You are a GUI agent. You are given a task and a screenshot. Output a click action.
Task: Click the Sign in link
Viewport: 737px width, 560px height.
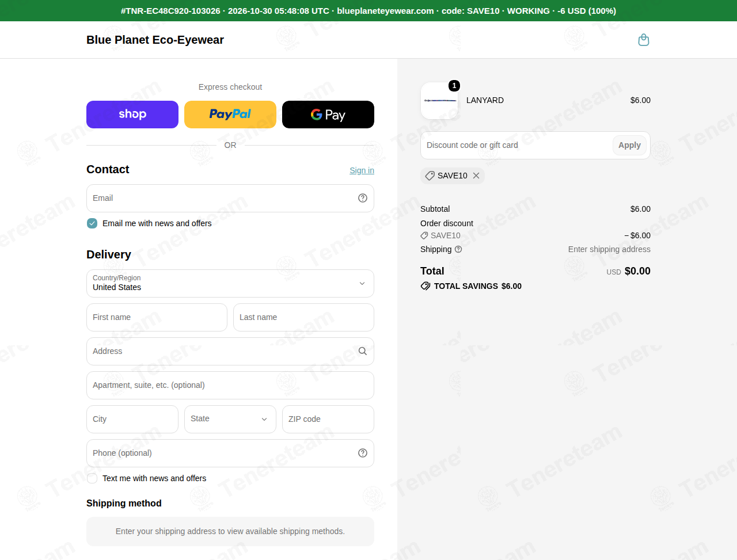point(362,170)
